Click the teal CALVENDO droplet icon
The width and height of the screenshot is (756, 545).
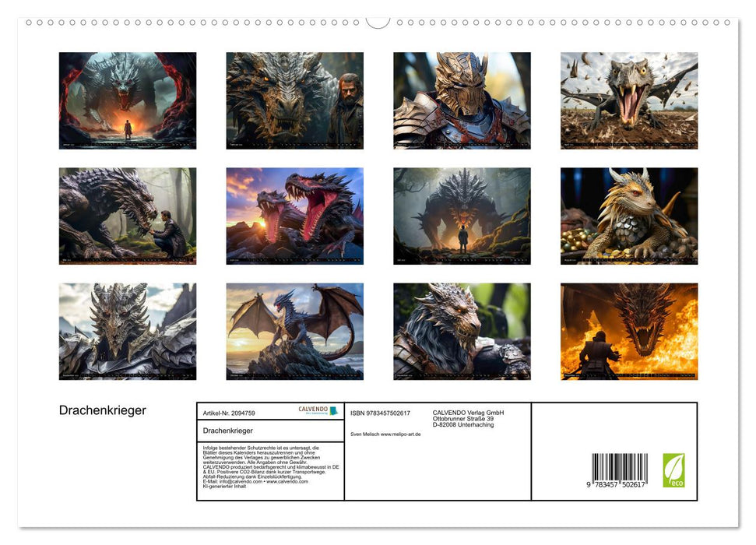(335, 410)
